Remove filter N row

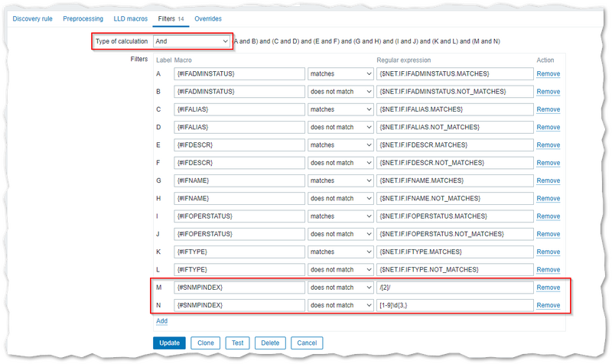coord(548,305)
